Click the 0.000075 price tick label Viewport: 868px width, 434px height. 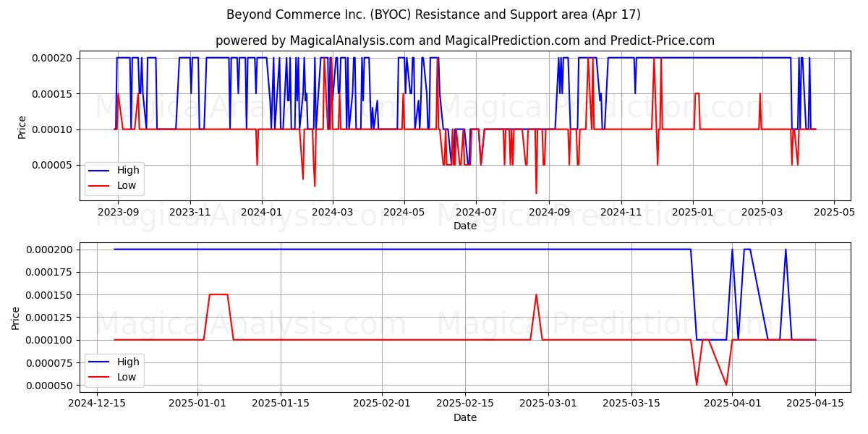(x=51, y=363)
